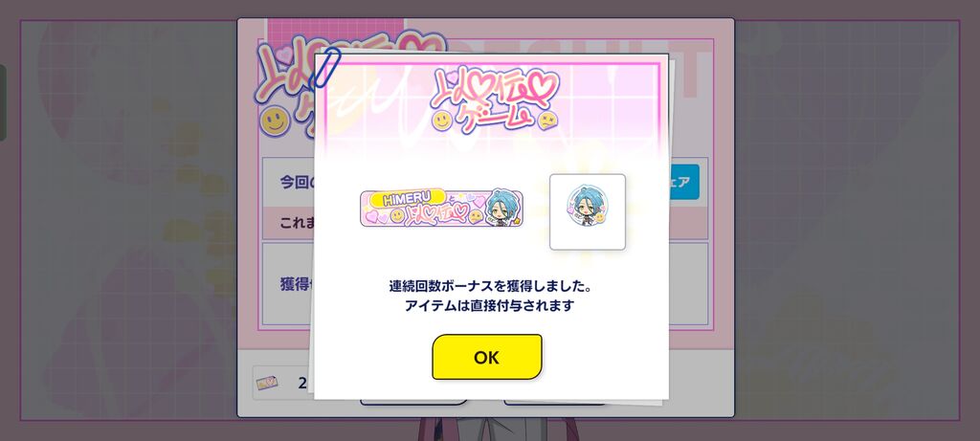This screenshot has height=441, width=980.
Task: Tap the HiMERU chibi sticker reward
Action: (x=588, y=212)
